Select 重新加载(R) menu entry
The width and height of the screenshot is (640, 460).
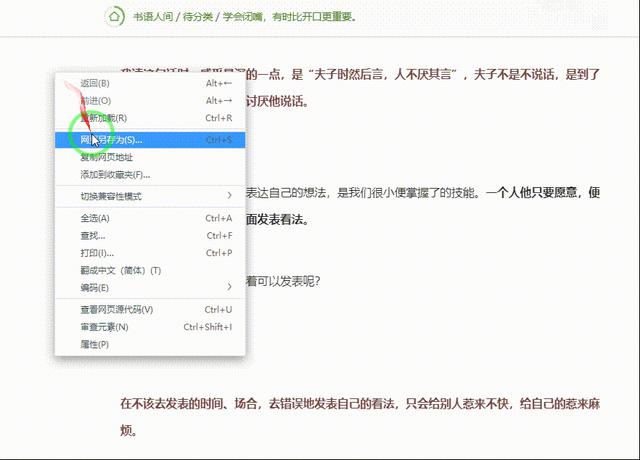[150, 118]
